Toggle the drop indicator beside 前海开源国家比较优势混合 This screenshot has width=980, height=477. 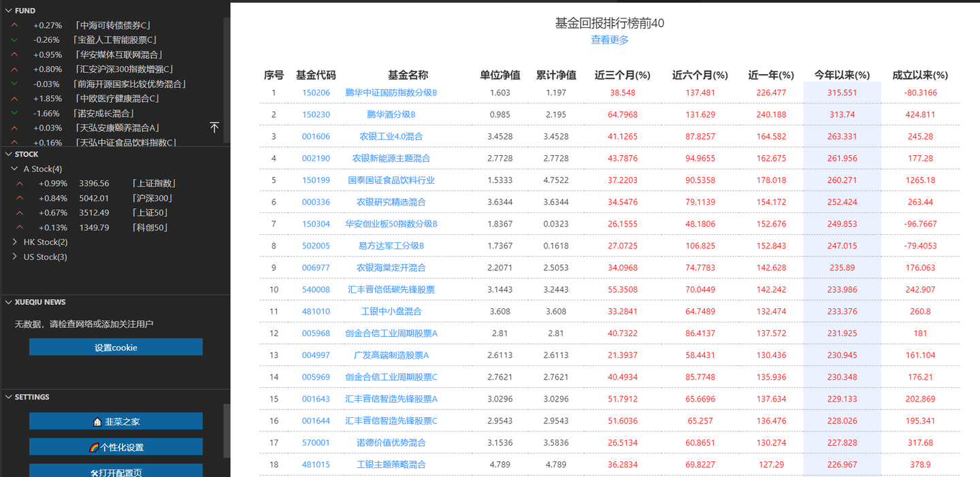pos(14,84)
